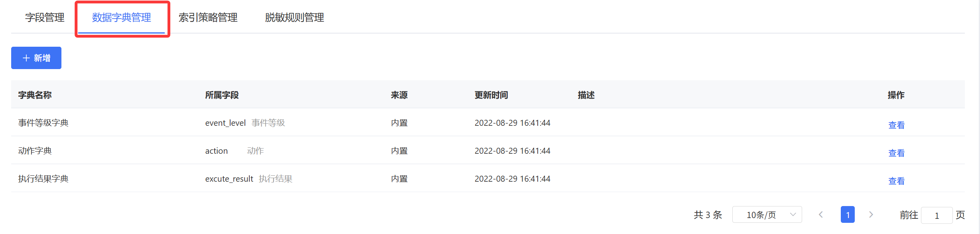This screenshot has width=980, height=234.
Task: Select the 数据字典管理 tab
Action: pyautogui.click(x=121, y=18)
